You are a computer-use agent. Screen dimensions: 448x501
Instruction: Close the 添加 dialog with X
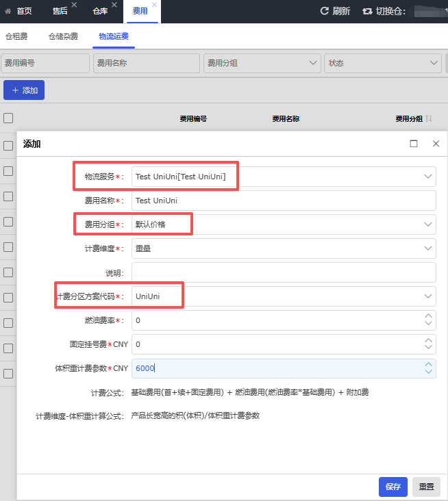click(436, 144)
